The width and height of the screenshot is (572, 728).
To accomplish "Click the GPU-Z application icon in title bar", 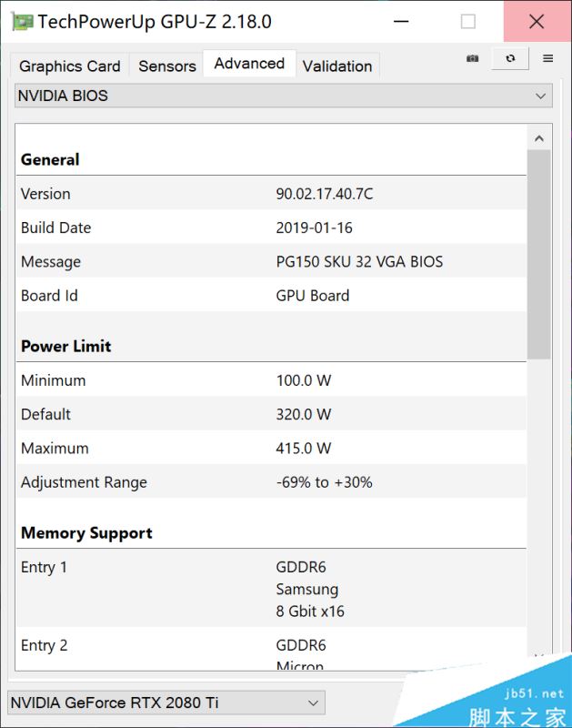I will [22, 22].
